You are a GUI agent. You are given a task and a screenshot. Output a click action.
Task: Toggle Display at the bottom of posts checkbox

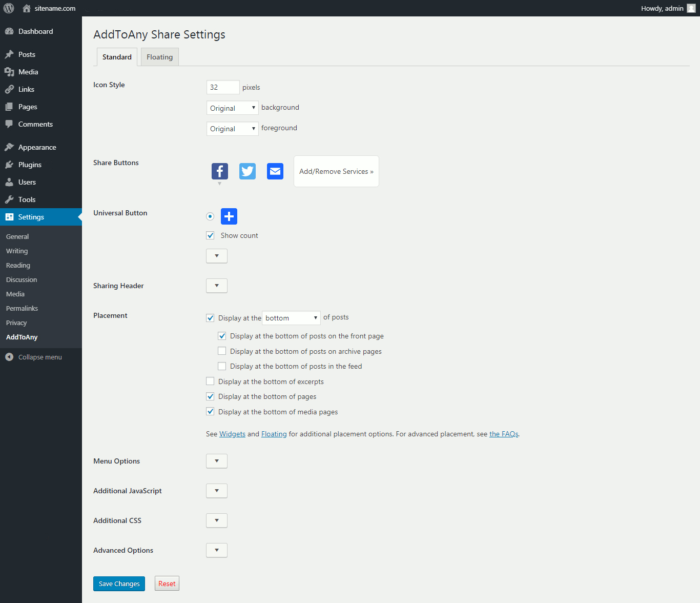[210, 318]
